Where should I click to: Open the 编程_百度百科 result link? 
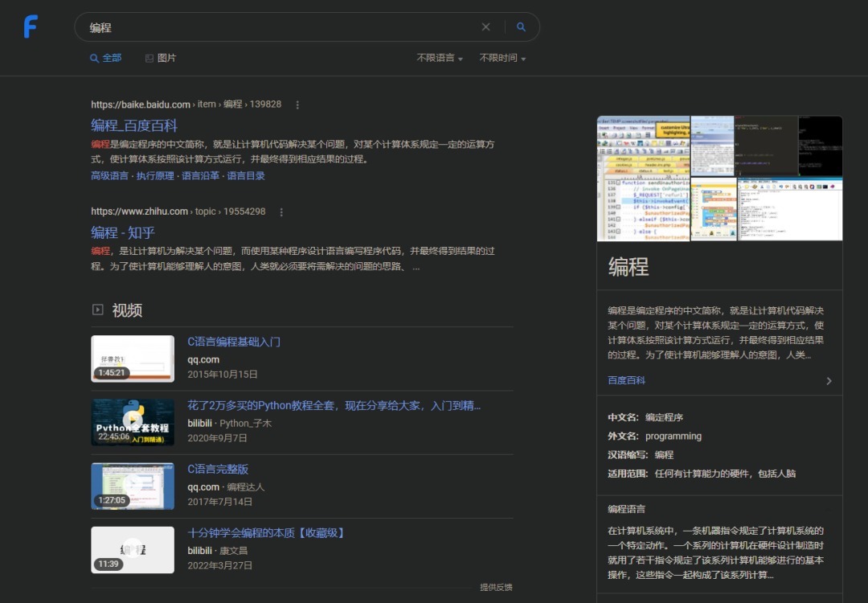click(134, 125)
